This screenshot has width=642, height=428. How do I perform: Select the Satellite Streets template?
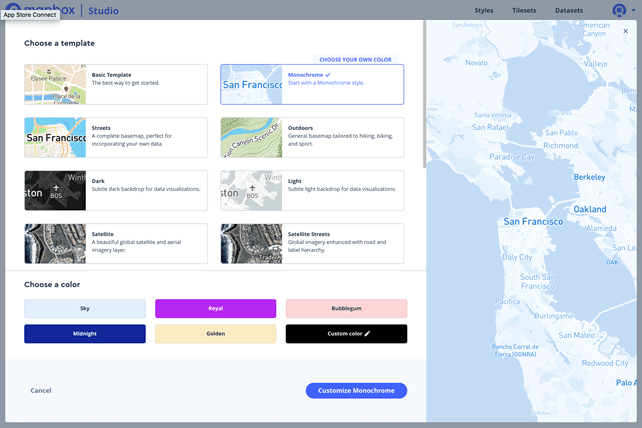(312, 243)
